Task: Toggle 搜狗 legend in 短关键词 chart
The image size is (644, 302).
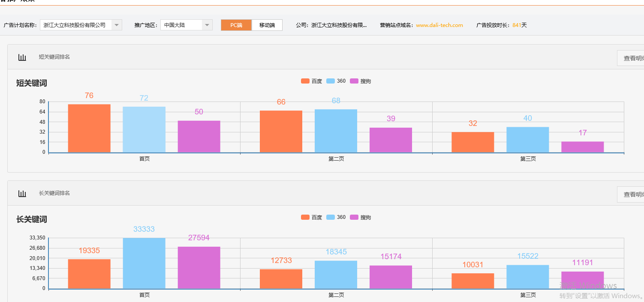Action: 361,81
